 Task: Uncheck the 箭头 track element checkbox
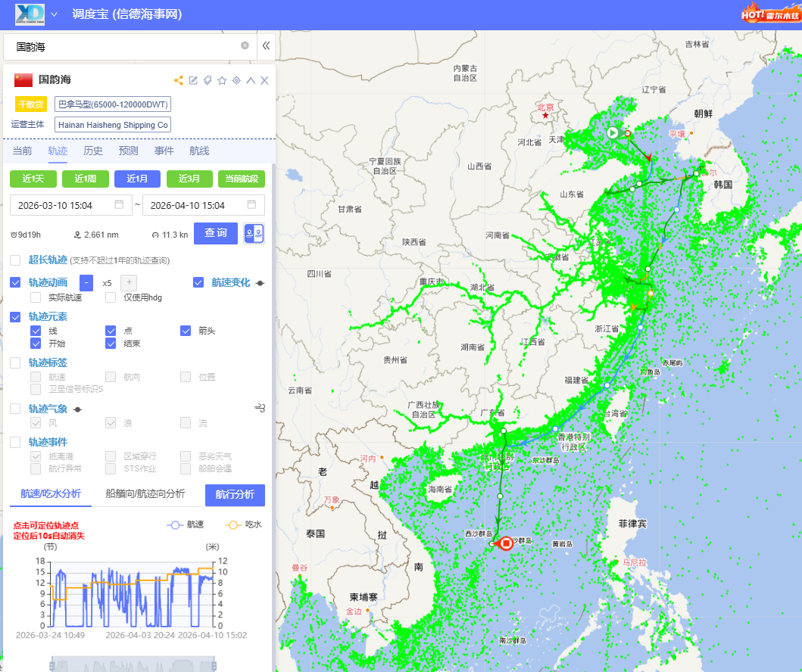[x=186, y=331]
